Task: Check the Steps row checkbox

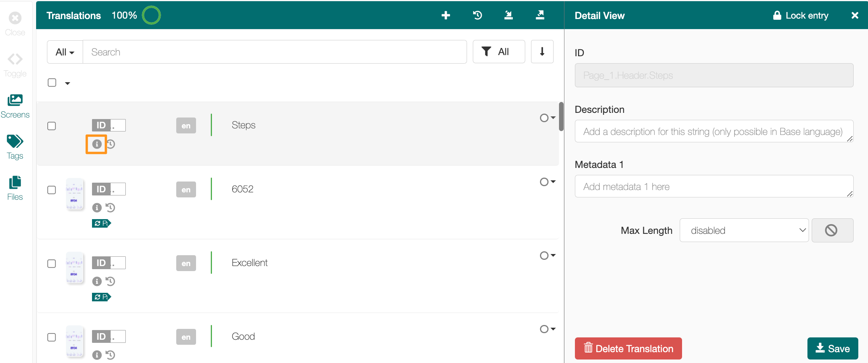Action: click(52, 126)
